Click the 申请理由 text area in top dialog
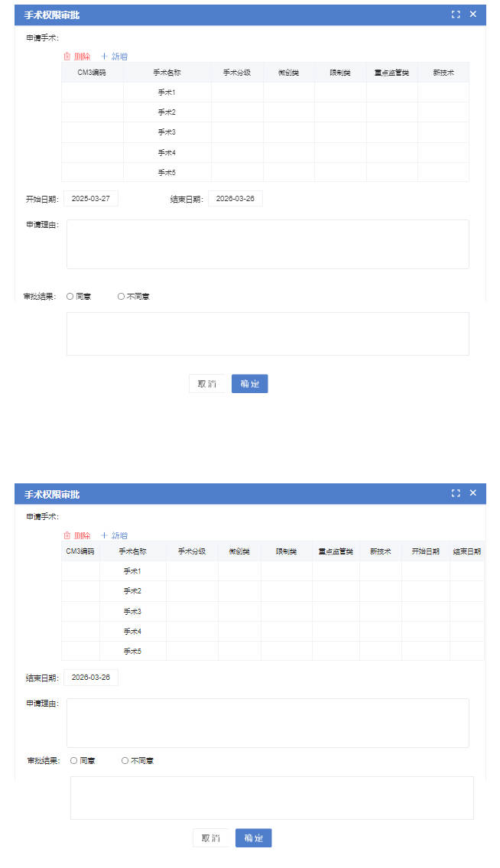 268,244
